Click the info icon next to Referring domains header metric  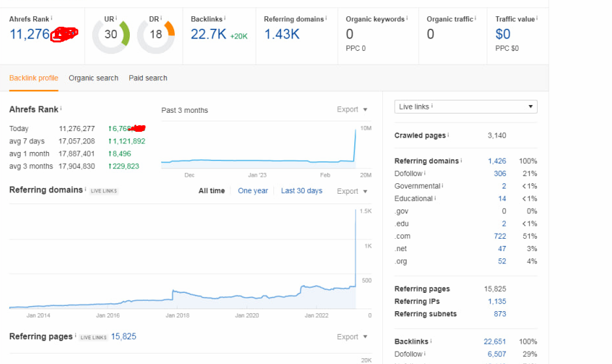pos(326,18)
